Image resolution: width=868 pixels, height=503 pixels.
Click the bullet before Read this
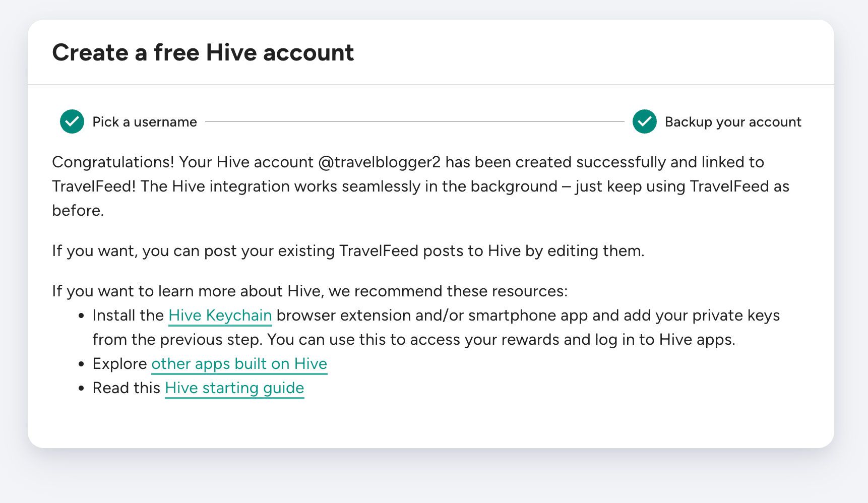81,389
